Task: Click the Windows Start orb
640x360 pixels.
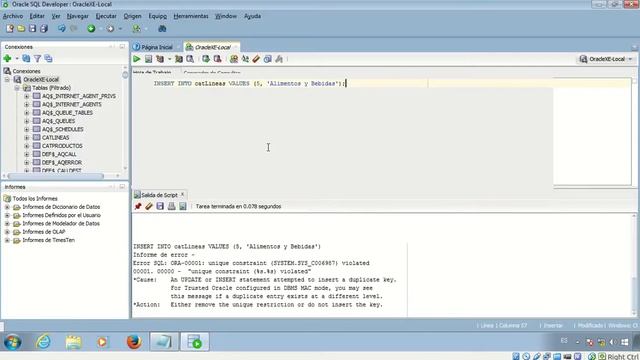Action: [13, 342]
